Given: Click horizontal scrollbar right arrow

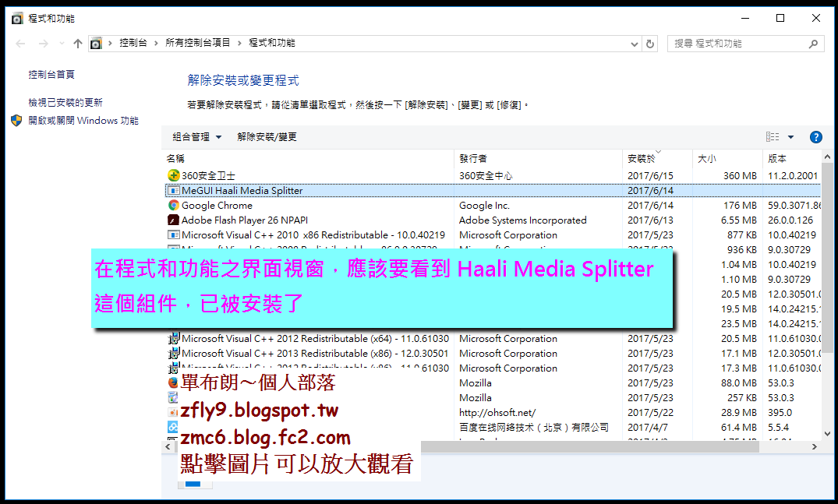Looking at the screenshot, I should (815, 446).
